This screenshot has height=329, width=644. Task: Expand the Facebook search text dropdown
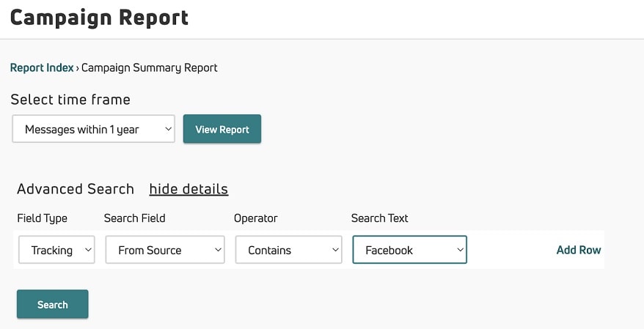[409, 250]
